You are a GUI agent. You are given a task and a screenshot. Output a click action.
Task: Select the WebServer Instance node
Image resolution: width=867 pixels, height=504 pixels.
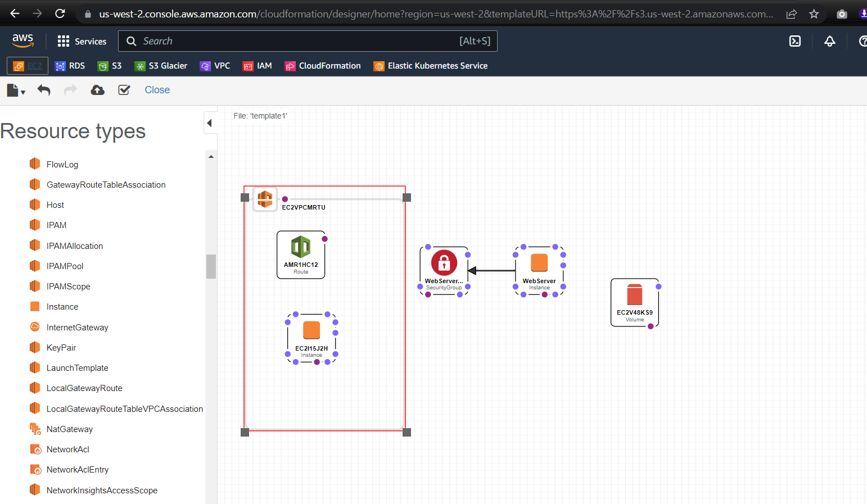(x=539, y=270)
